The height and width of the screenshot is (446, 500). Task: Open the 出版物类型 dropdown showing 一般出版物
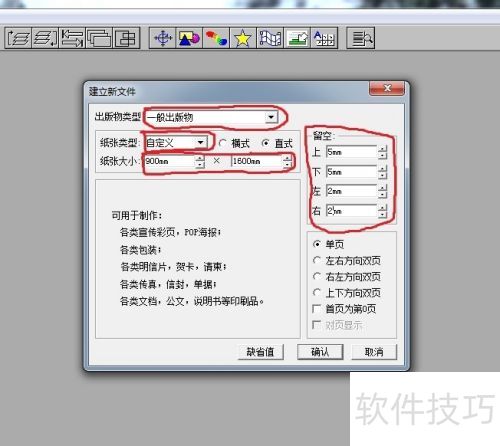(212, 117)
